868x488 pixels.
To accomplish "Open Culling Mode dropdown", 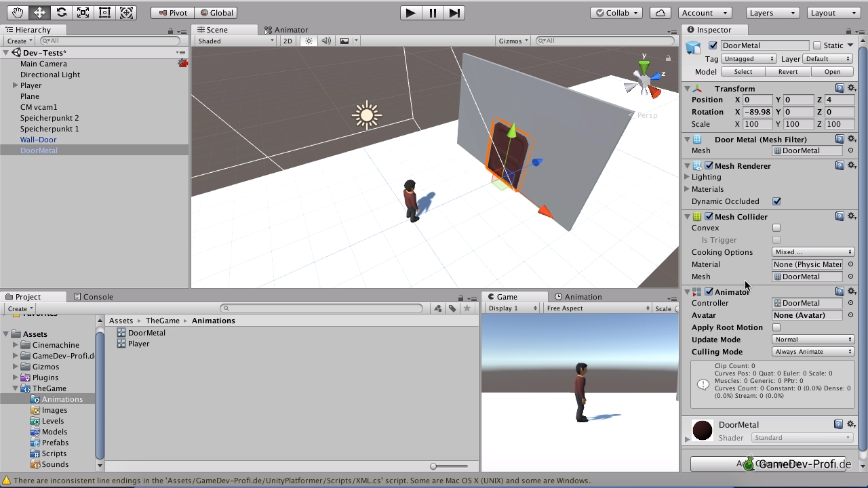I will [x=812, y=352].
